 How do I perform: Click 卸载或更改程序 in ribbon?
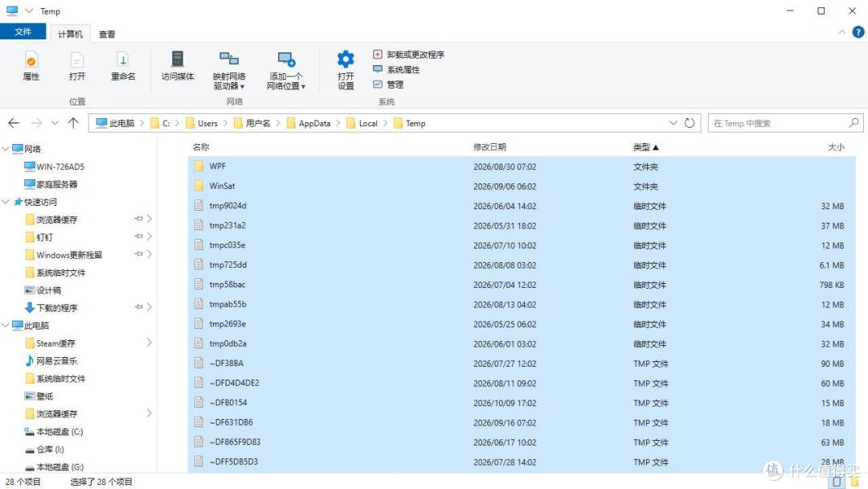[408, 54]
